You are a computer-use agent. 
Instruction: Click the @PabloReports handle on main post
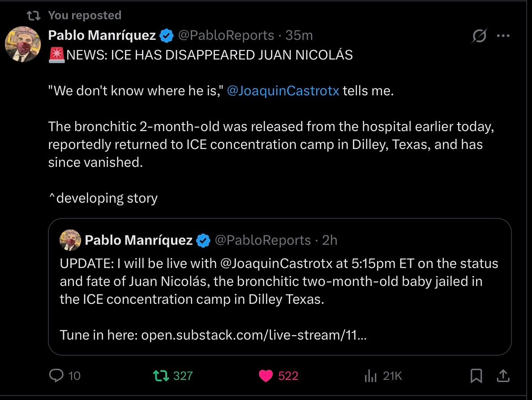pyautogui.click(x=226, y=35)
